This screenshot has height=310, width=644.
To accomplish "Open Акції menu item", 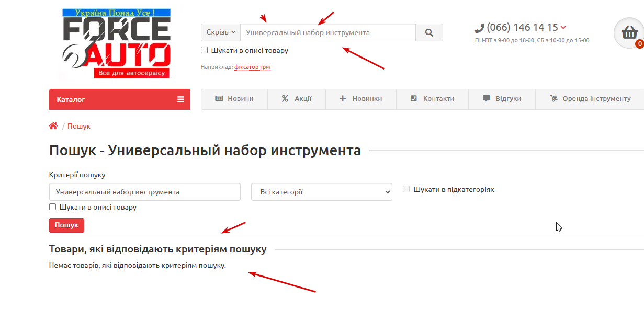I will pyautogui.click(x=297, y=99).
